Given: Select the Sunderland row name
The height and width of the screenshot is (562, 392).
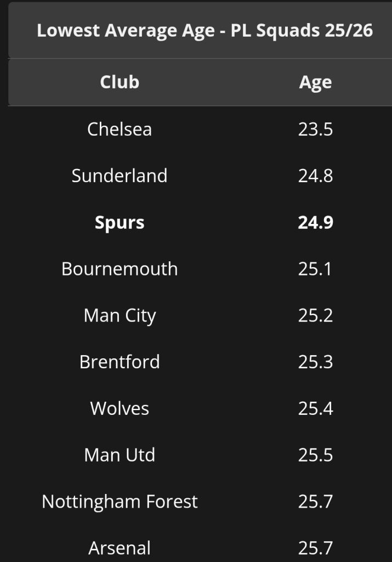Looking at the screenshot, I should click(x=120, y=176).
